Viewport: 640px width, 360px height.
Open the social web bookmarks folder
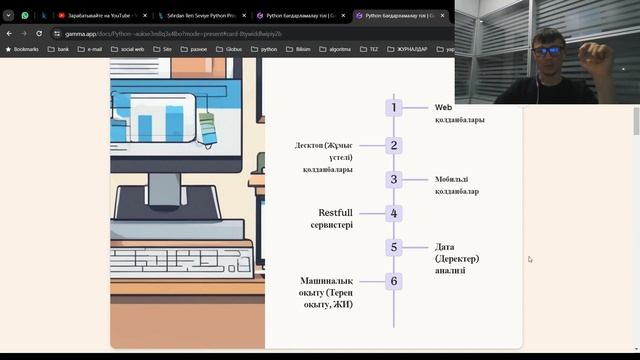click(x=127, y=49)
